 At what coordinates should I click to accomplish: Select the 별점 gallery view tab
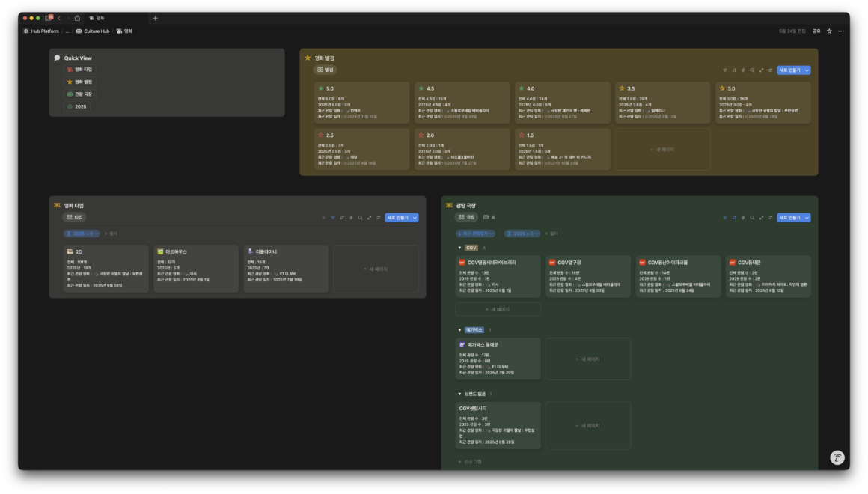tap(325, 70)
